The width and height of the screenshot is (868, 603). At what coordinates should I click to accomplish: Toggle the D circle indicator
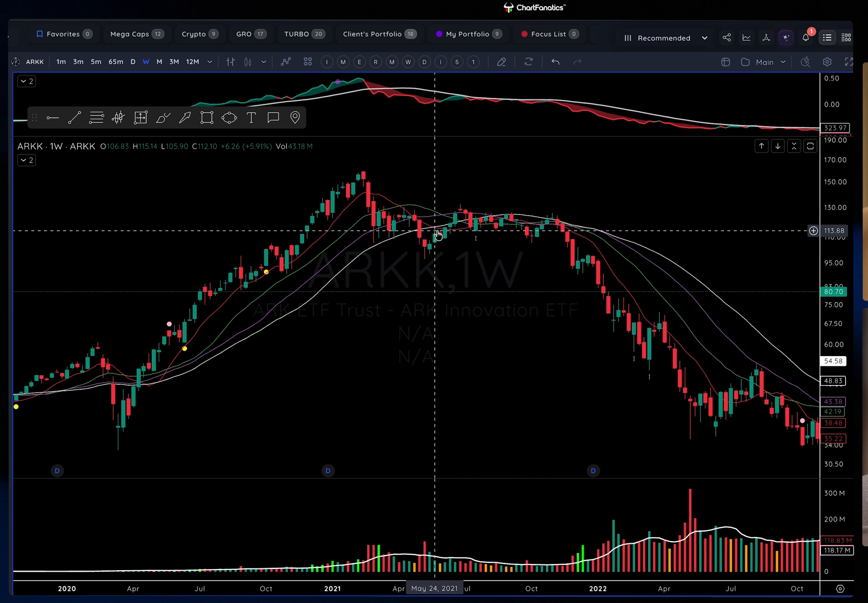tap(424, 62)
